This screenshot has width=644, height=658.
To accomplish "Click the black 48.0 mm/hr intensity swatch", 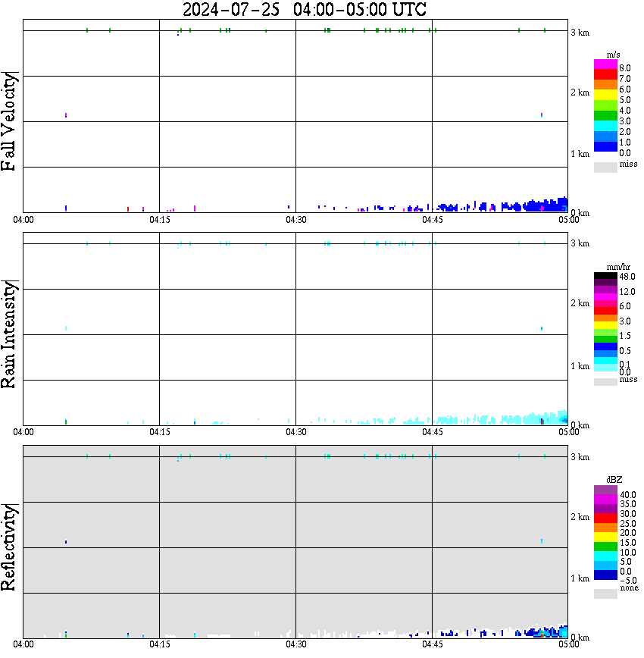I will (605, 276).
